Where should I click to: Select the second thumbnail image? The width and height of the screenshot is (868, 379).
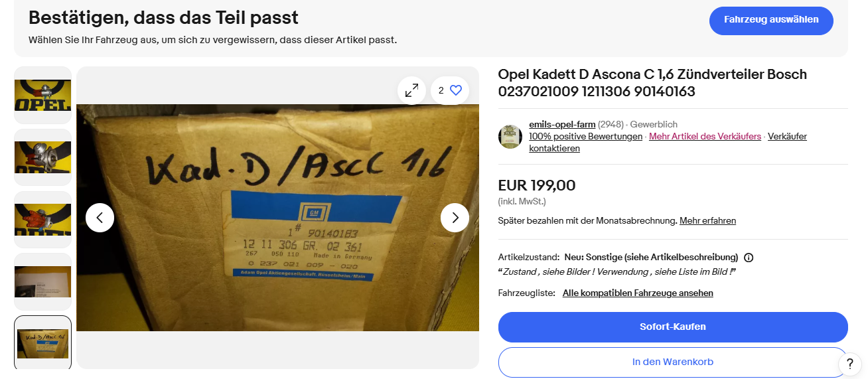[x=42, y=157]
